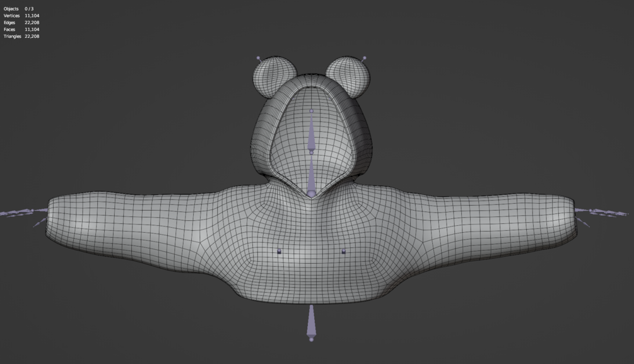Select the spine bone below the torso mesh

point(311,324)
